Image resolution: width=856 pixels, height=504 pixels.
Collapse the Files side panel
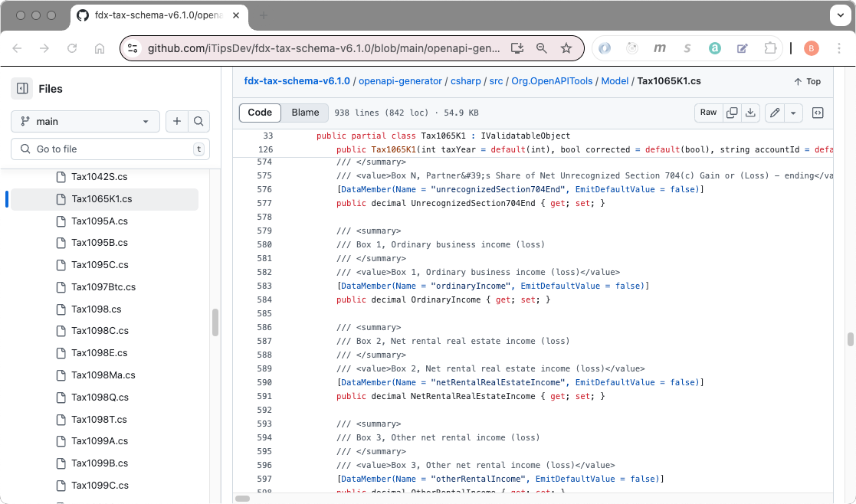(21, 88)
